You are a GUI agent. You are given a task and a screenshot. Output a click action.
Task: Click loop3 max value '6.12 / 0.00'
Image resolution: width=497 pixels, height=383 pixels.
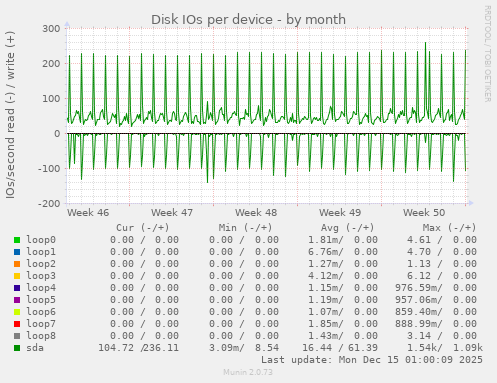tap(442, 276)
